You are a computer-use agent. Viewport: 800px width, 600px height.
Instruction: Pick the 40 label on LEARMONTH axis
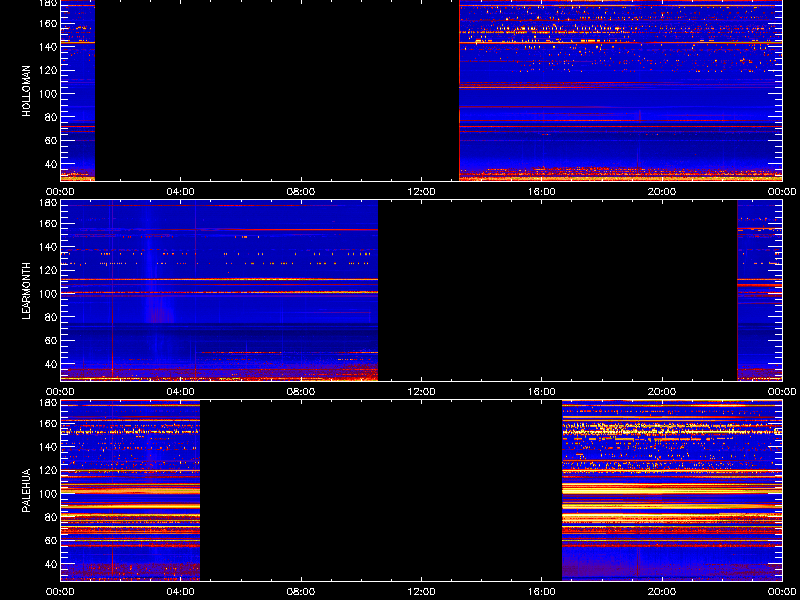52,364
